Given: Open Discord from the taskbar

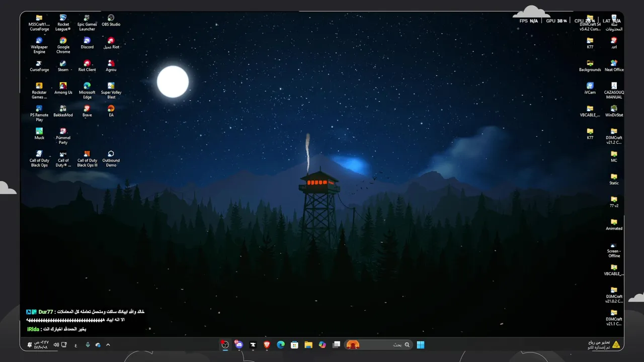Looking at the screenshot, I should [239, 345].
